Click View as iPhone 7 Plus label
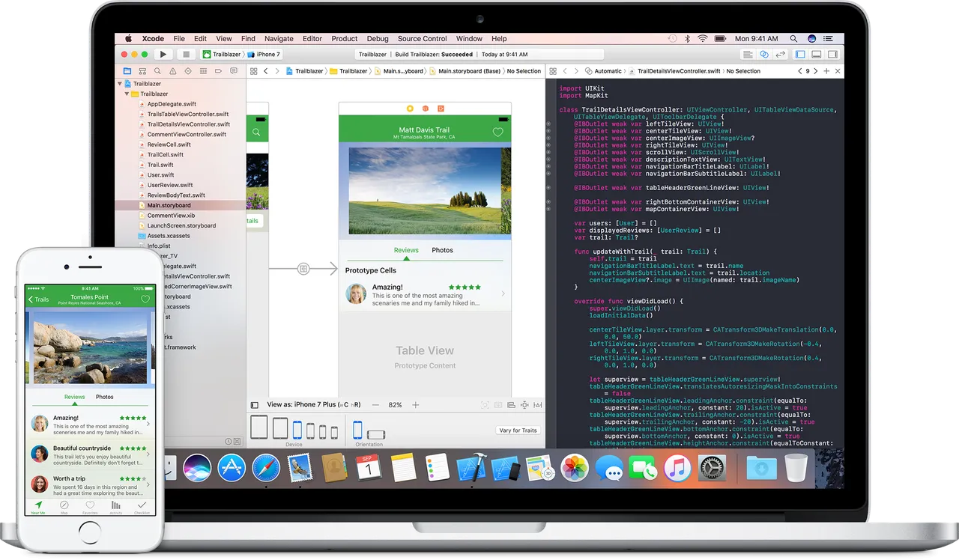 coord(314,405)
